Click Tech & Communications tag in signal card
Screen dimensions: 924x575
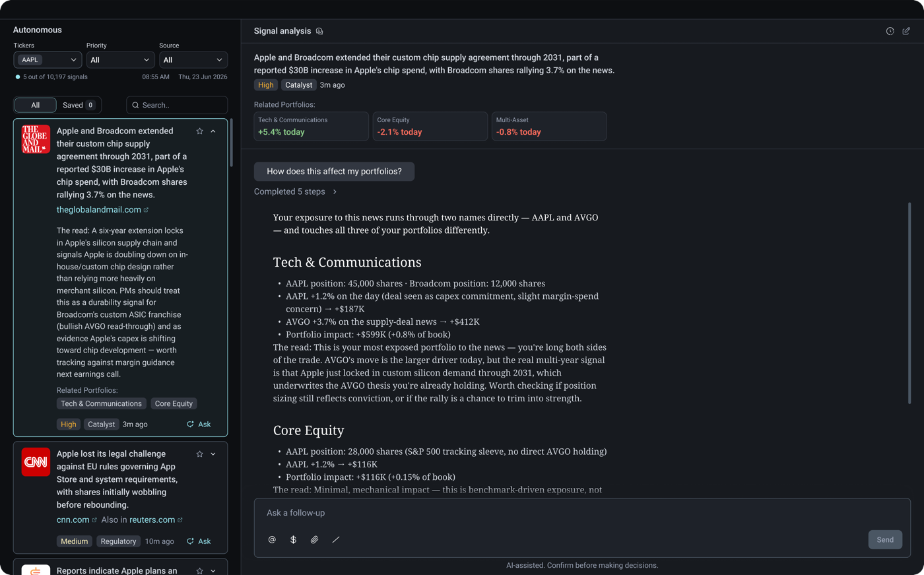coord(101,403)
